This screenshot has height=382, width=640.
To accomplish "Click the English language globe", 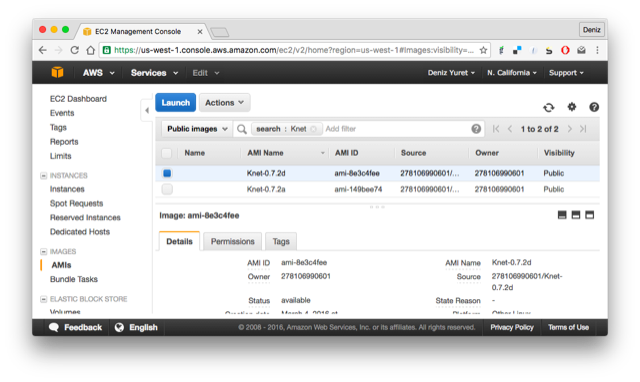I will click(119, 327).
